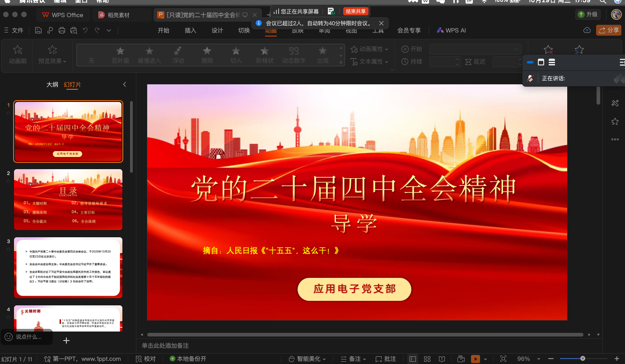Add a new slide with plus button
Image resolution: width=625 pixels, height=364 pixels.
[66, 341]
